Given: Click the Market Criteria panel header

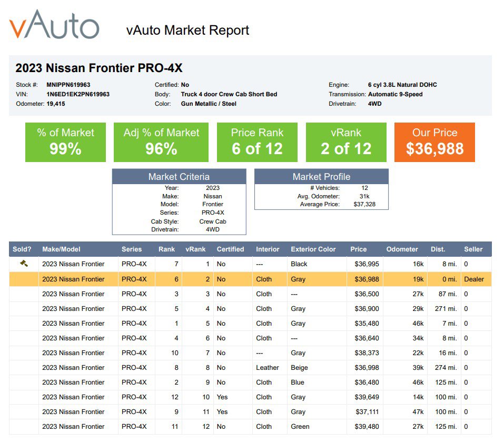Looking at the screenshot, I should [179, 177].
